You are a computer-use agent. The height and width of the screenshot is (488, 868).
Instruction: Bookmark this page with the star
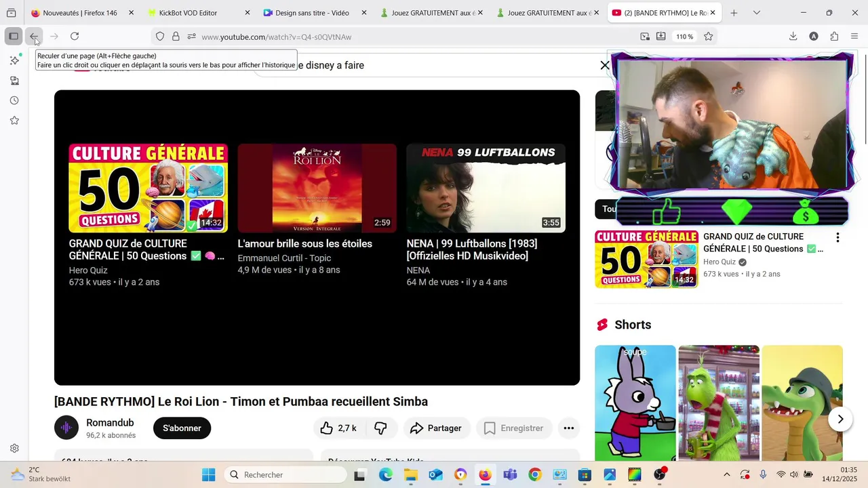coord(709,37)
